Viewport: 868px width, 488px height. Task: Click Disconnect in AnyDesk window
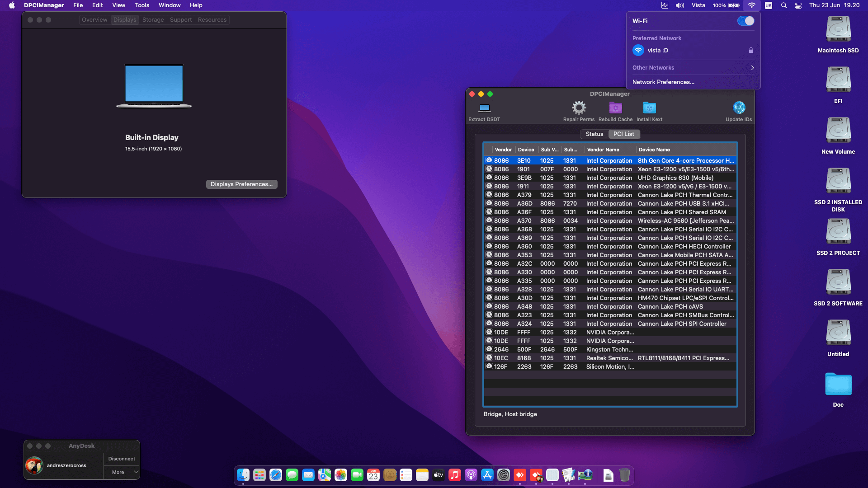coord(122,459)
